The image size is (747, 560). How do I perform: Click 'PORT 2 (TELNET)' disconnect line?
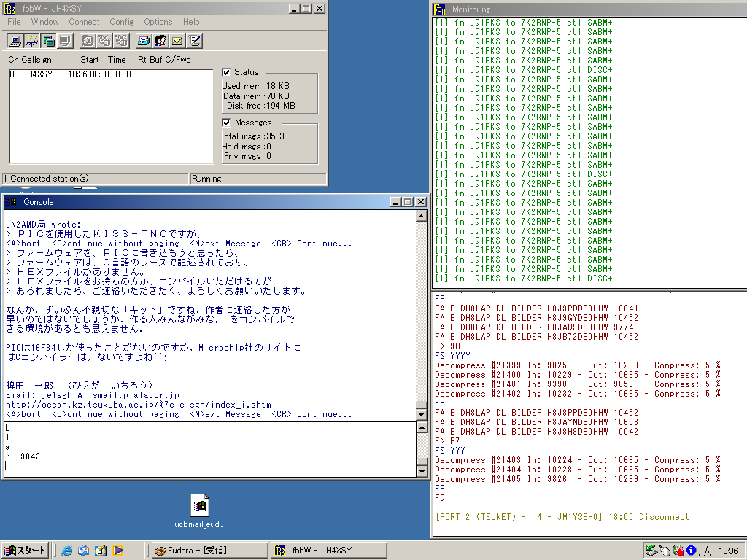[x=562, y=517]
